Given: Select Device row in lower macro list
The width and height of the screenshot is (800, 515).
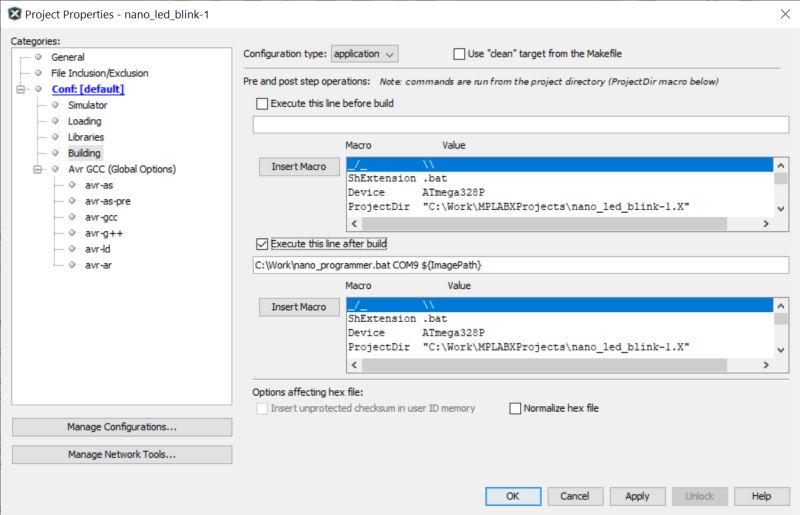Looking at the screenshot, I should (559, 333).
